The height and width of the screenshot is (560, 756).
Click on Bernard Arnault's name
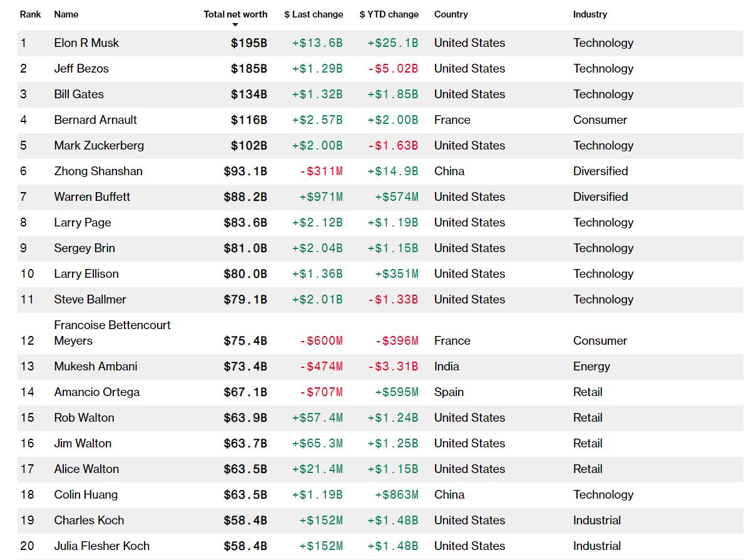[95, 120]
